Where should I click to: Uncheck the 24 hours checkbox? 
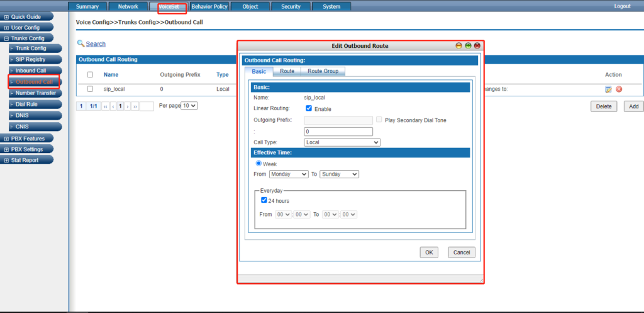click(264, 200)
